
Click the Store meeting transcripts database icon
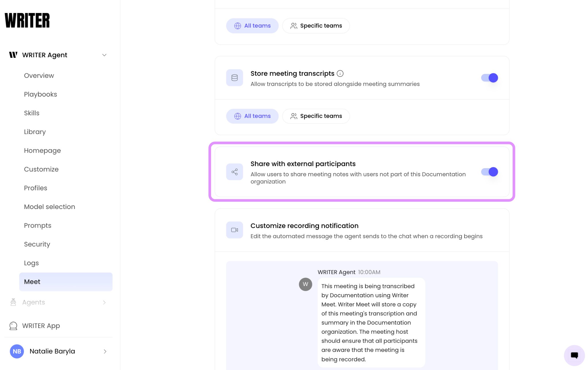point(235,78)
